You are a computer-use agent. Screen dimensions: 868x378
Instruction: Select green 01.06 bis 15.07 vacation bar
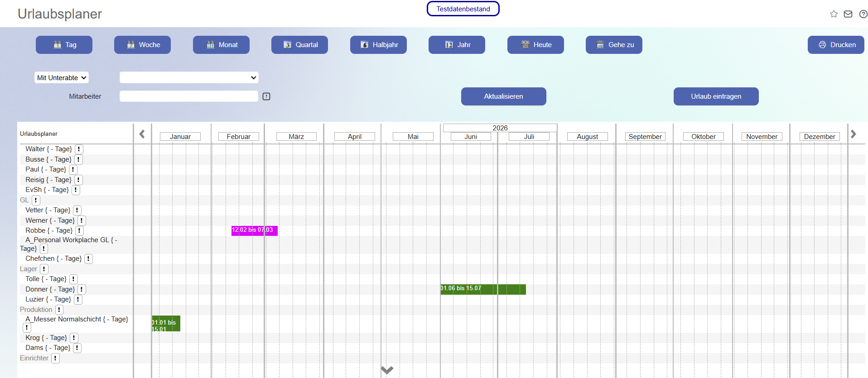[483, 289]
